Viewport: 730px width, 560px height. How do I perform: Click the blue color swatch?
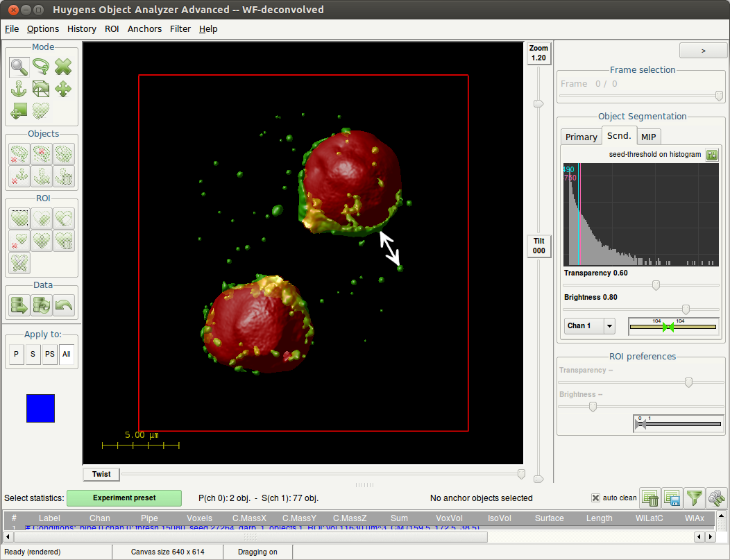tap(40, 408)
